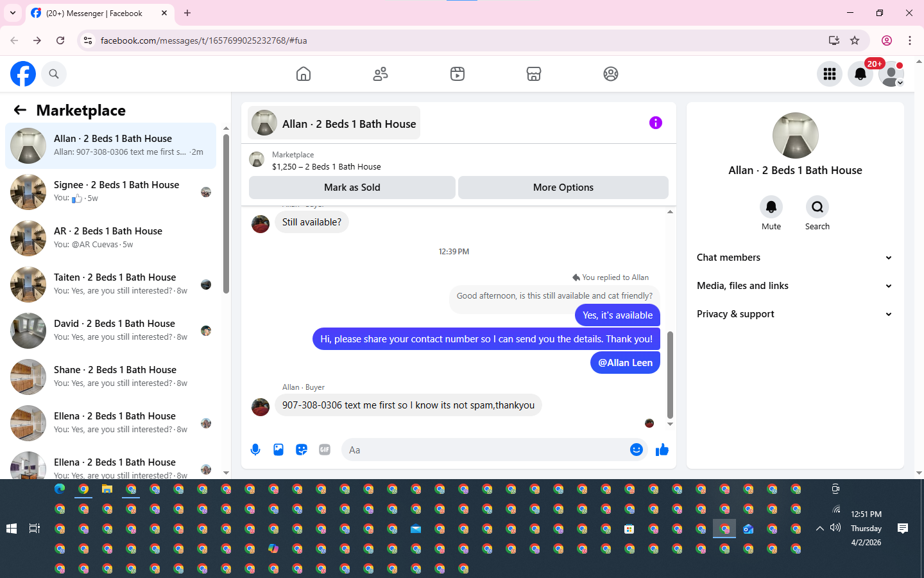924x578 pixels.
Task: Open Chrome three-dot menu
Action: 910,40
